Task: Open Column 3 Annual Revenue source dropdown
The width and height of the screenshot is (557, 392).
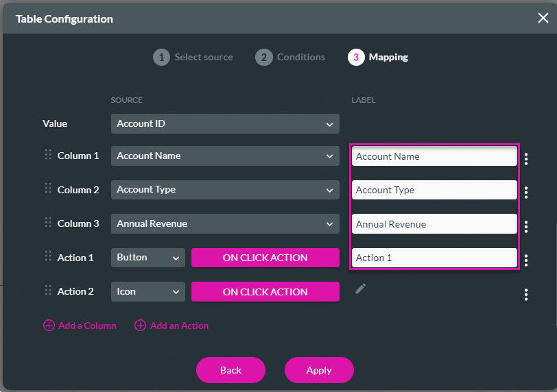Action: (225, 224)
